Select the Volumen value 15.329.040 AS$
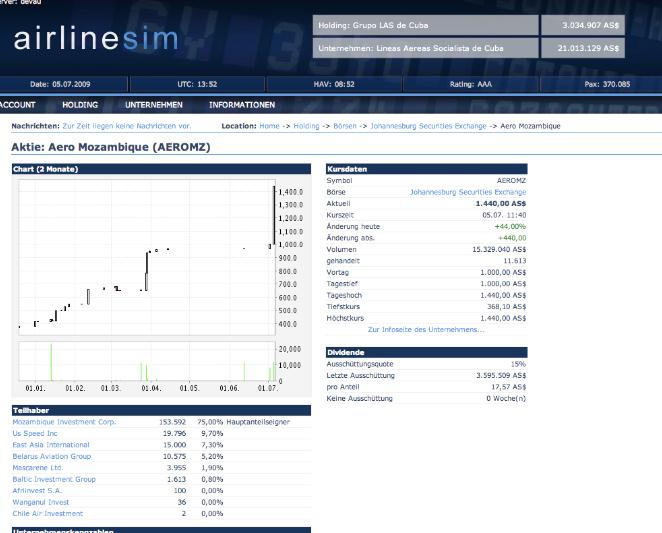The width and height of the screenshot is (662, 533). (x=499, y=250)
